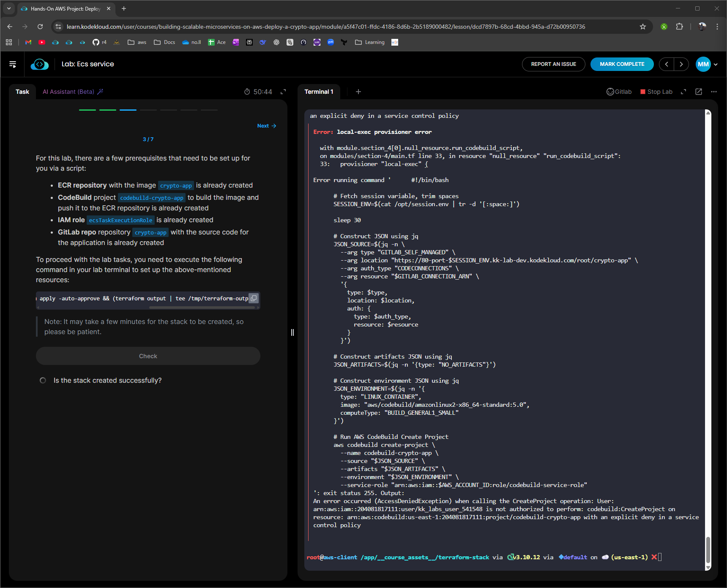Click the Check button

[x=148, y=356]
